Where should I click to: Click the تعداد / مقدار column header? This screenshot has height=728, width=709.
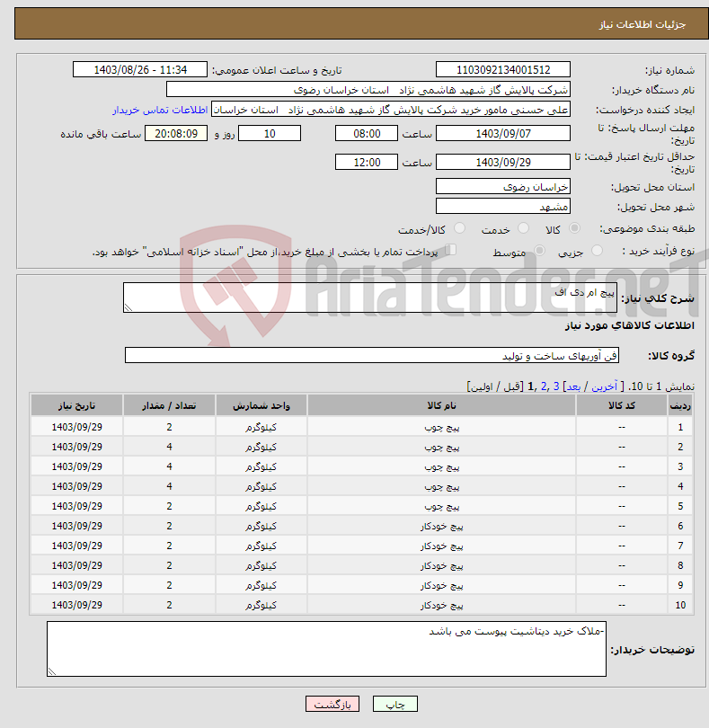pos(169,405)
